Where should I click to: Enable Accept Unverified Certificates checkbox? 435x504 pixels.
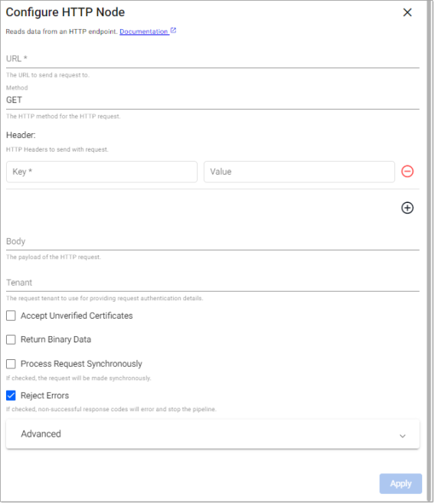coord(11,316)
